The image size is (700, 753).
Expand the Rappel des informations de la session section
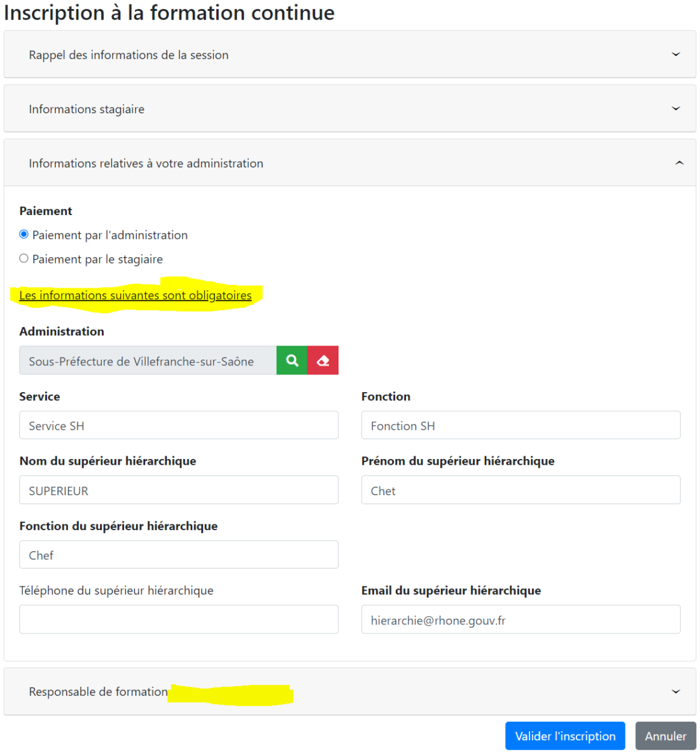coord(676,54)
